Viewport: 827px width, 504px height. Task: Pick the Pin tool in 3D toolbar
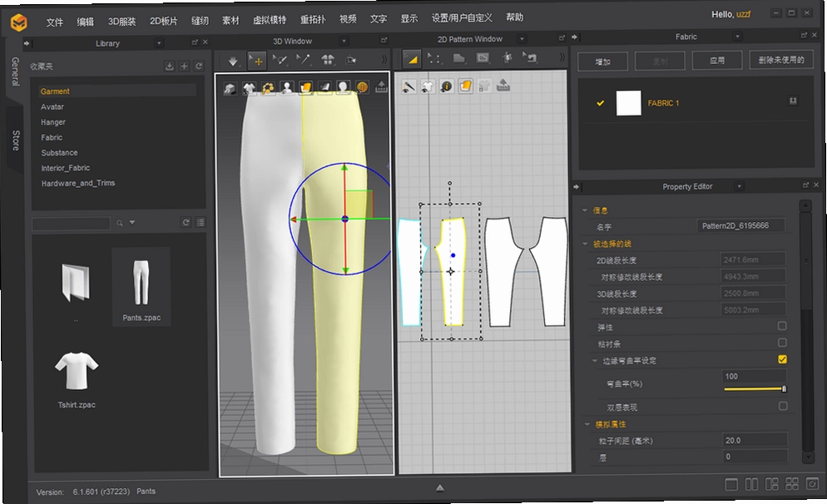(x=304, y=59)
